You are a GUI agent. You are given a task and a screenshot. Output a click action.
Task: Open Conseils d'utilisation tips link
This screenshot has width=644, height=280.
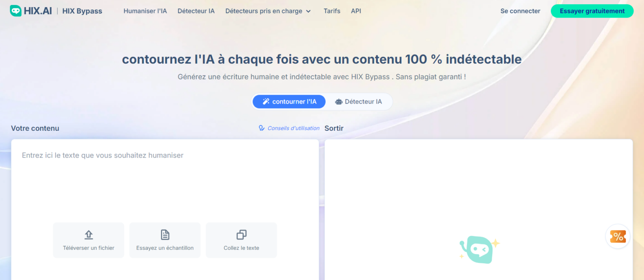click(x=289, y=128)
